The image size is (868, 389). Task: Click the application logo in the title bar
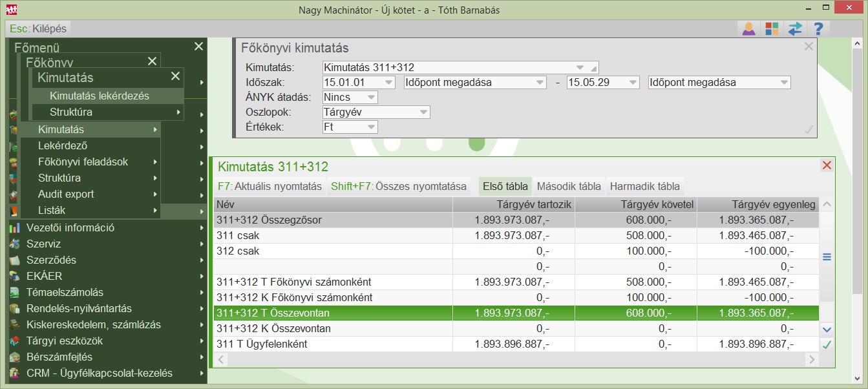11,10
